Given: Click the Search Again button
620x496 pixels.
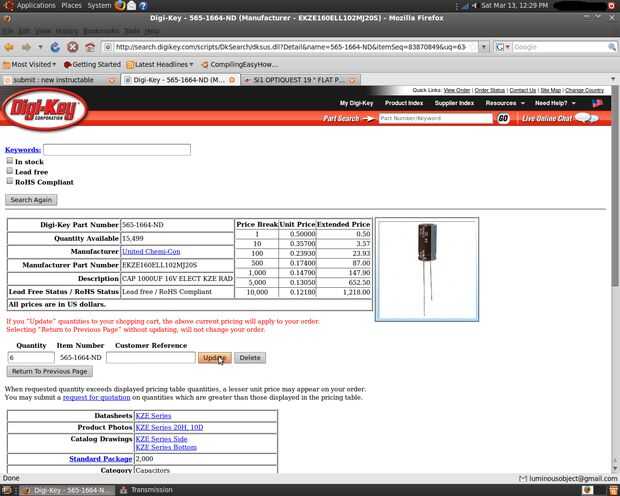Looking at the screenshot, I should (x=31, y=200).
